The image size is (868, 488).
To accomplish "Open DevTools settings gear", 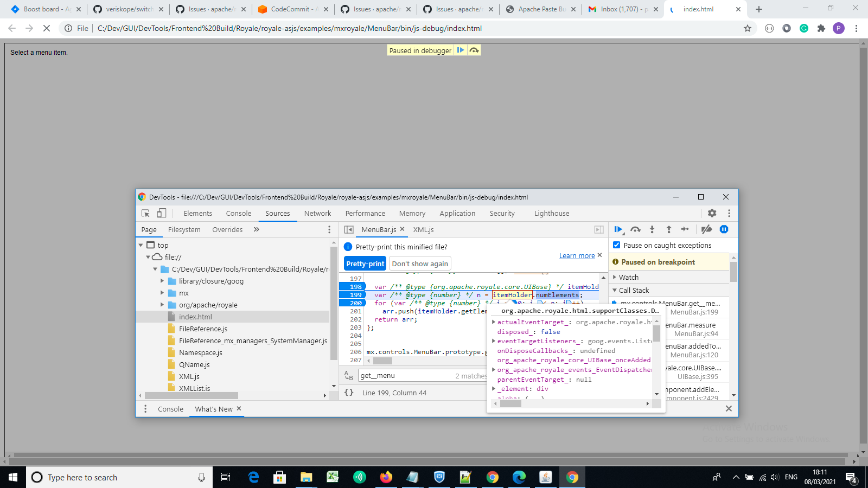I will tap(712, 213).
